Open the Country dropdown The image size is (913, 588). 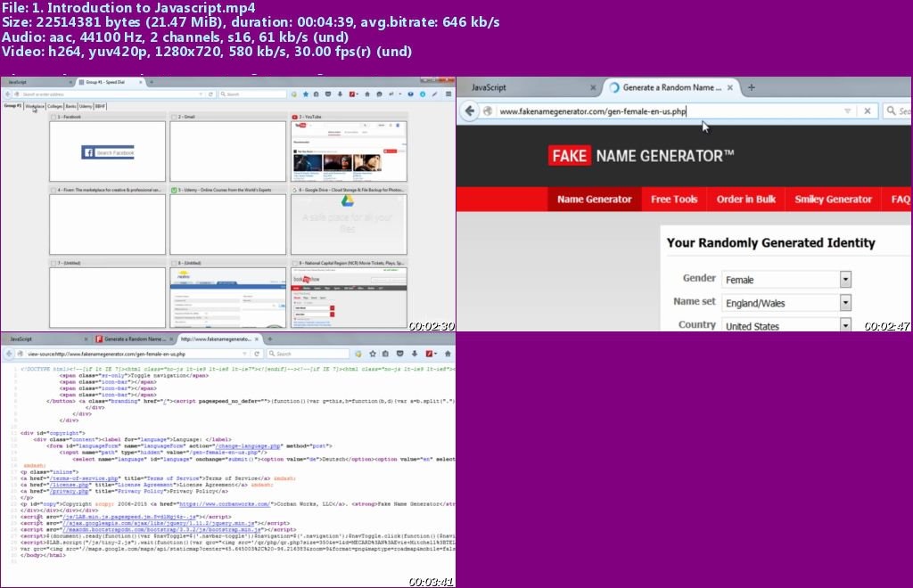click(x=845, y=325)
